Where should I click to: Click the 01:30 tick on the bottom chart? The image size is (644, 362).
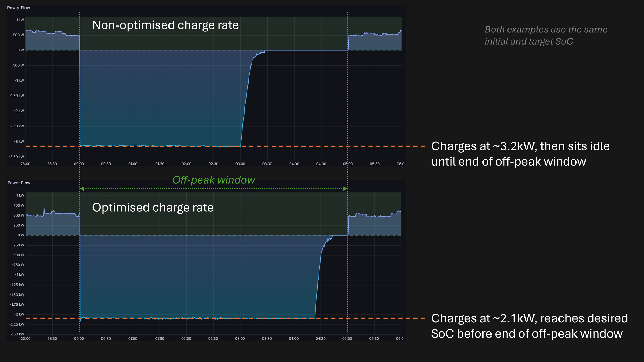point(159,339)
